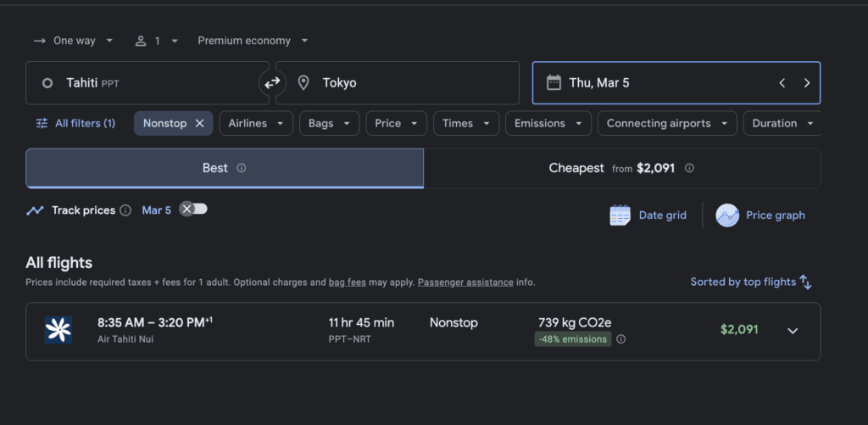
Task: Click the Nonstop label in flight row
Action: click(x=453, y=322)
